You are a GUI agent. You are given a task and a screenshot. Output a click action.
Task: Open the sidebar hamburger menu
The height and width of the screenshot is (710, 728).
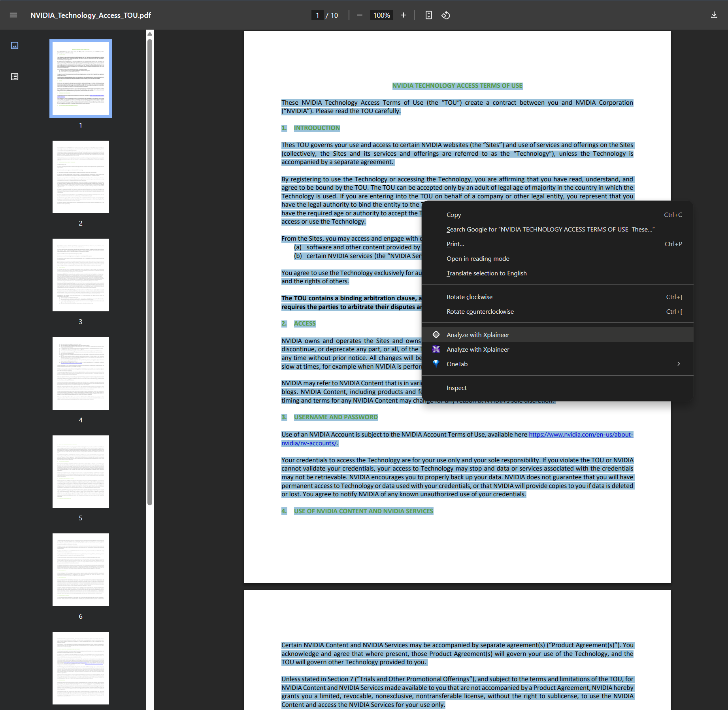coord(13,15)
